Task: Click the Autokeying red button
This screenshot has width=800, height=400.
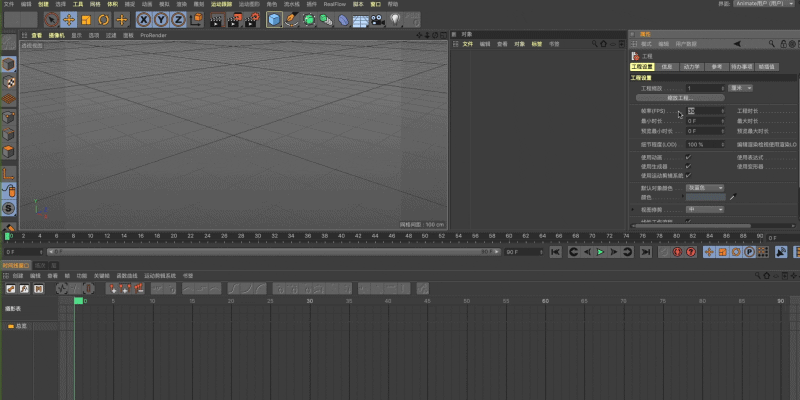Action: click(691, 252)
